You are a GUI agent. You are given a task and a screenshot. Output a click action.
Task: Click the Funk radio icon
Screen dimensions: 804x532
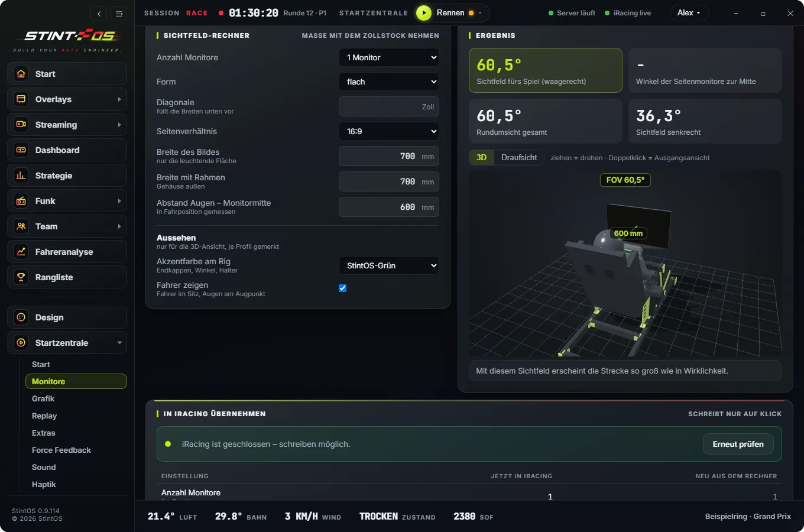(x=21, y=201)
